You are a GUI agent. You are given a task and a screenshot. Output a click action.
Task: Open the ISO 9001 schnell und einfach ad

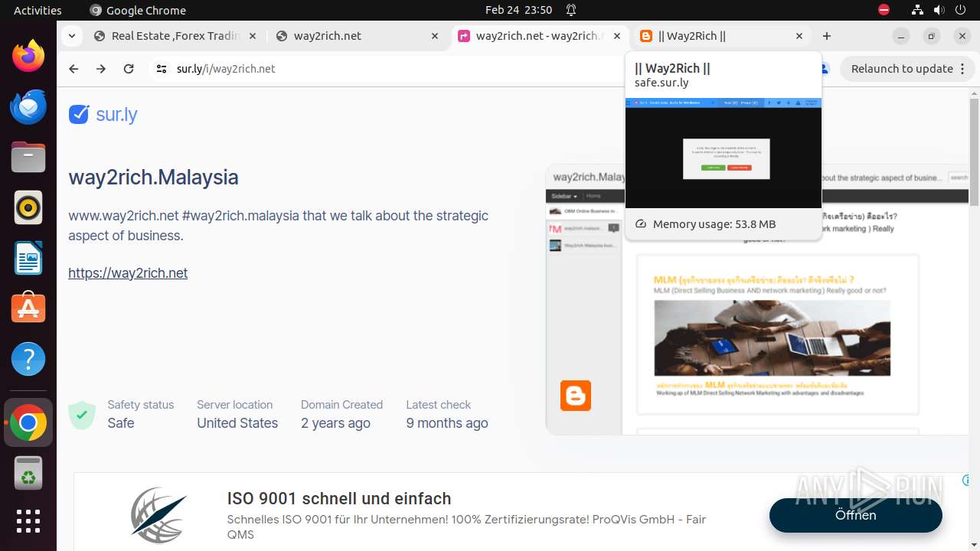339,499
